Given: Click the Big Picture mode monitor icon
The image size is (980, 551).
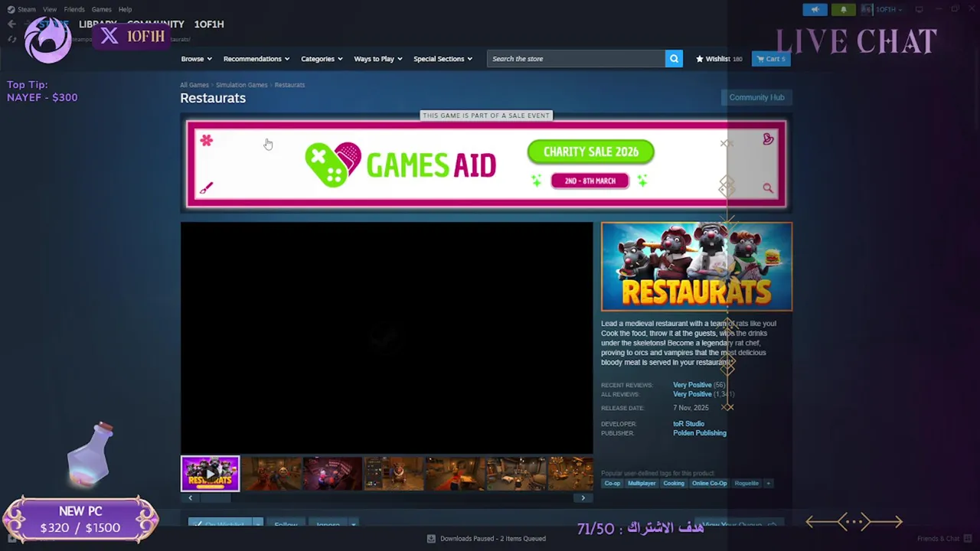Looking at the screenshot, I should [919, 10].
